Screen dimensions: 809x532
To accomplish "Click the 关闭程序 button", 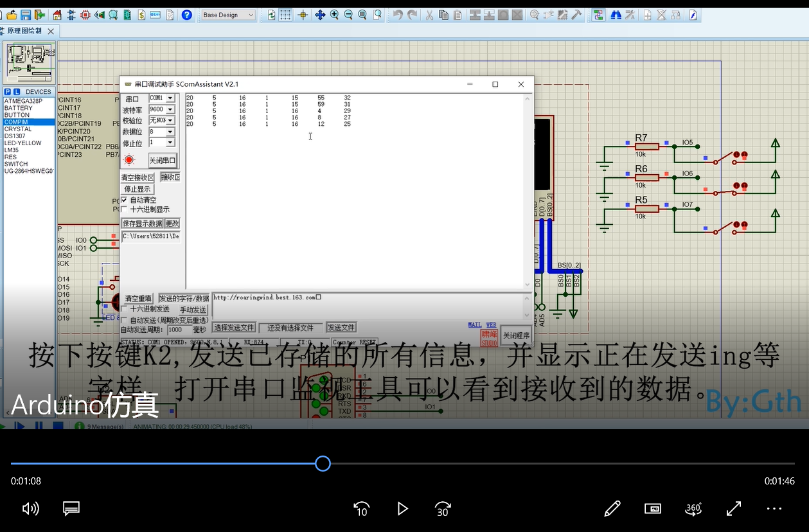I will (x=516, y=336).
